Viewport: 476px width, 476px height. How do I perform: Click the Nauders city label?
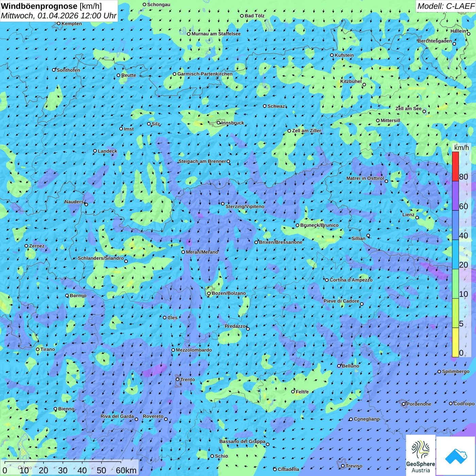tap(74, 202)
